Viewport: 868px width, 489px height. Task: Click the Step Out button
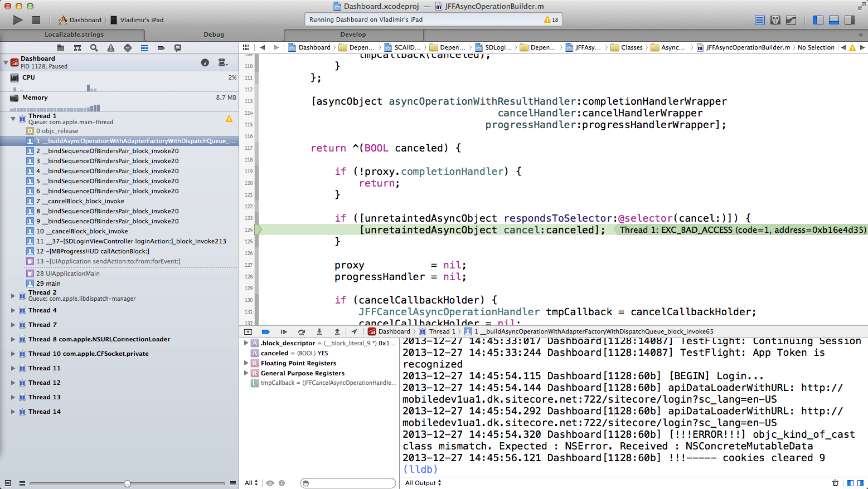337,331
